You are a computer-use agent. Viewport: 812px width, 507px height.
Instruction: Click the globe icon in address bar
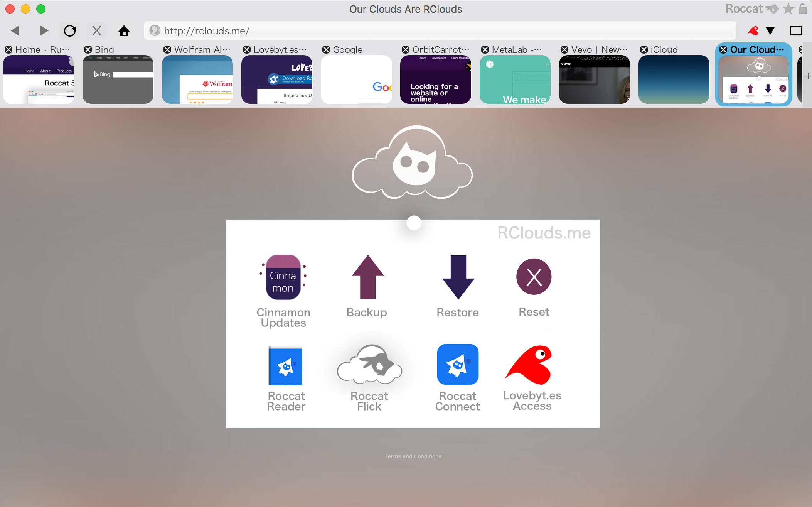155,30
